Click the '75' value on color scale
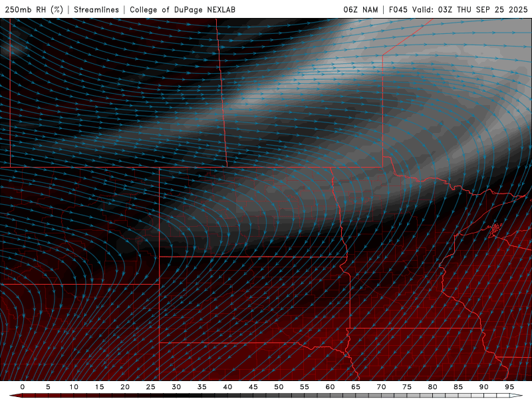The image size is (532, 399). pyautogui.click(x=407, y=387)
